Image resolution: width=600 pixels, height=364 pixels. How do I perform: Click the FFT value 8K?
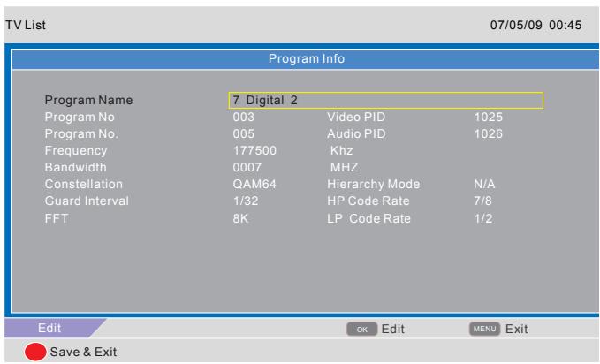(240, 219)
